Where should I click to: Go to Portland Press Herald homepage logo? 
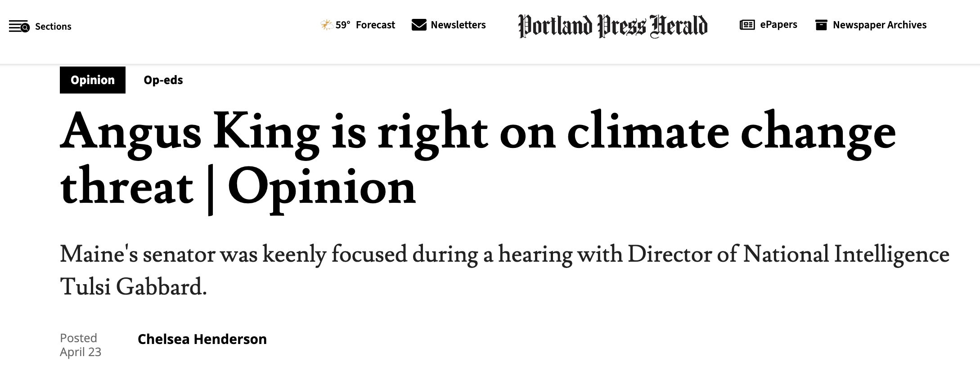tap(613, 26)
